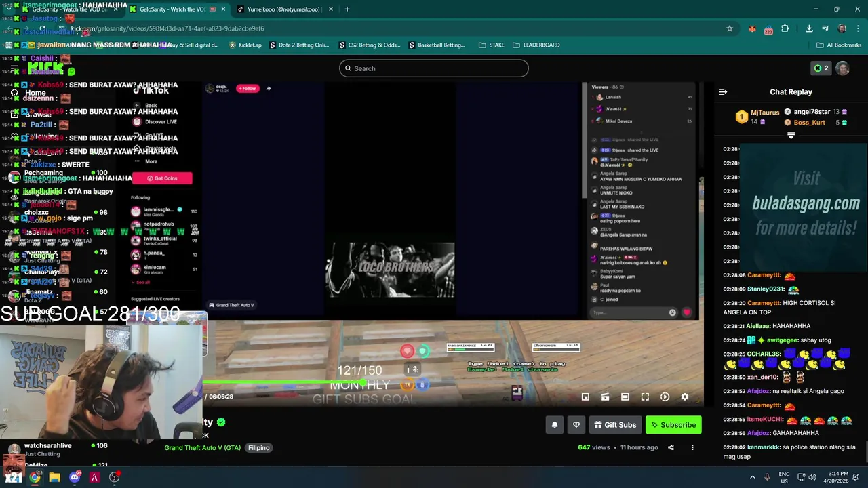Open the ENG US language indicator
This screenshot has width=868, height=488.
pos(784,477)
